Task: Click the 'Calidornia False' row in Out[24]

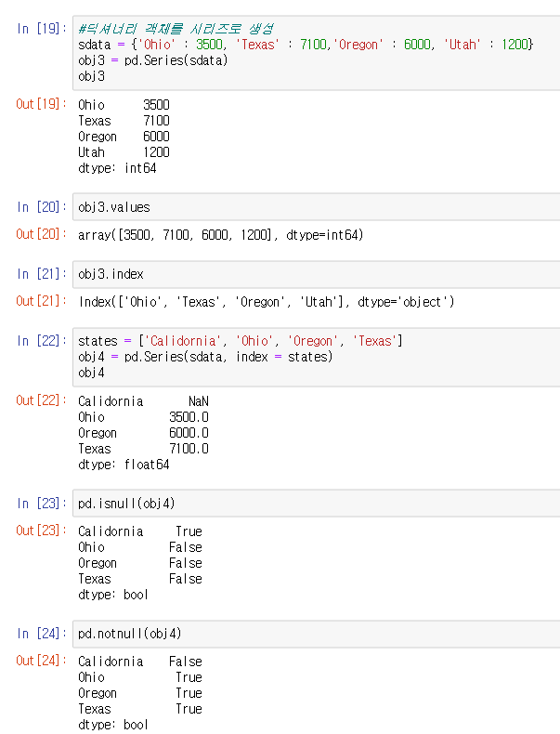Action: coord(140,662)
